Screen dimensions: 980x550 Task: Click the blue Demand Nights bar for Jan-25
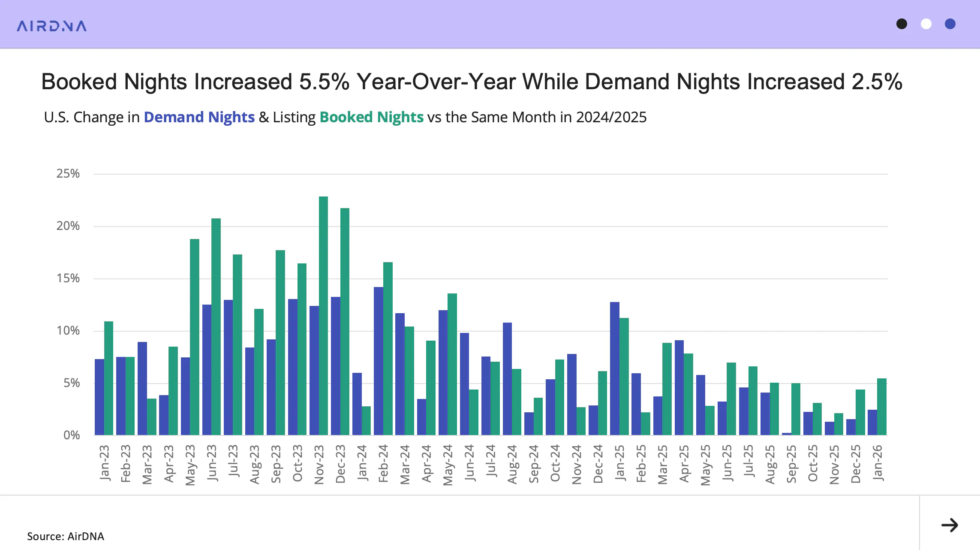[x=615, y=369]
